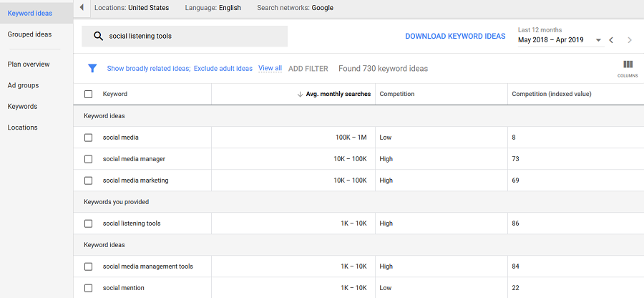644x298 pixels.
Task: Click the View all link
Action: pos(270,68)
